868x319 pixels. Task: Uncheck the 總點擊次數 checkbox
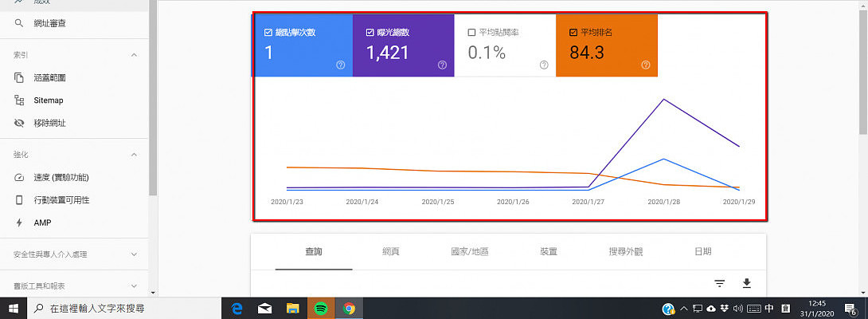(x=268, y=33)
